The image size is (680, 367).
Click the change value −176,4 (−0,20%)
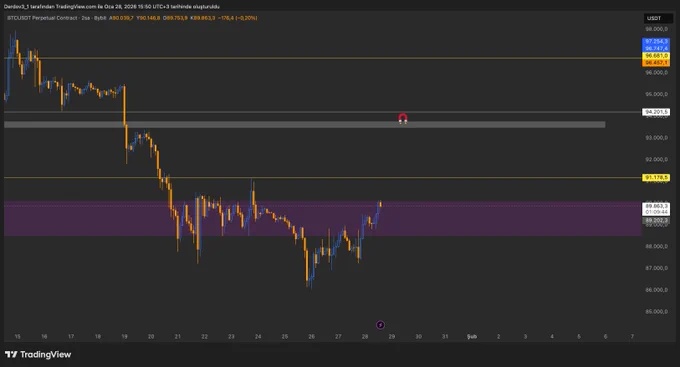238,18
